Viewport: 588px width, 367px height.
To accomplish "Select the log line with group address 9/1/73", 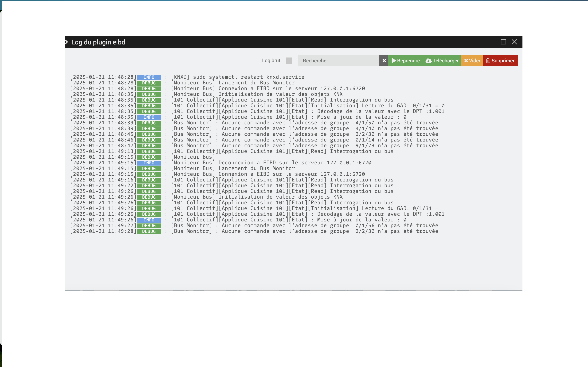I will click(304, 146).
